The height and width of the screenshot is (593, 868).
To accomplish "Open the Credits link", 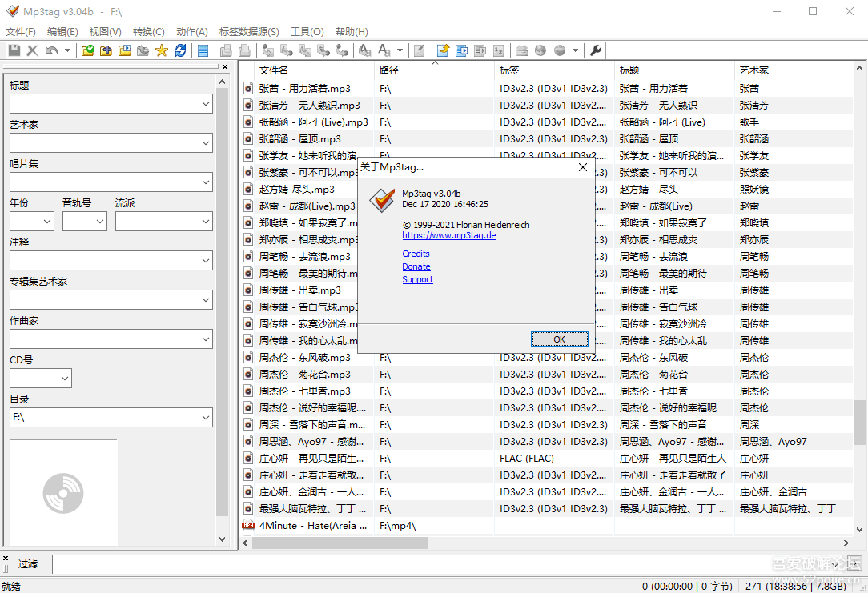I will tap(416, 254).
